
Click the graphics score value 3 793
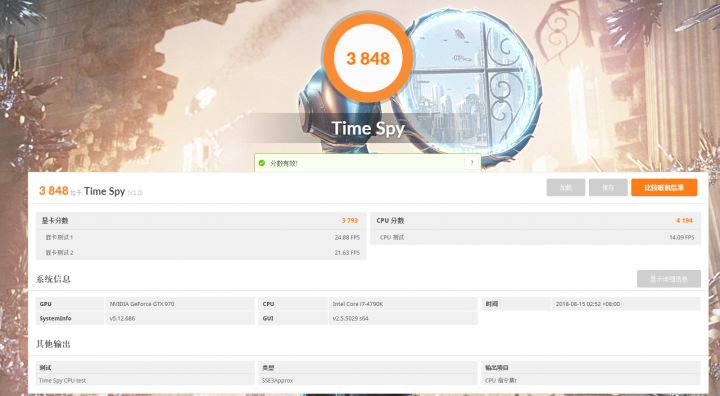[349, 221]
